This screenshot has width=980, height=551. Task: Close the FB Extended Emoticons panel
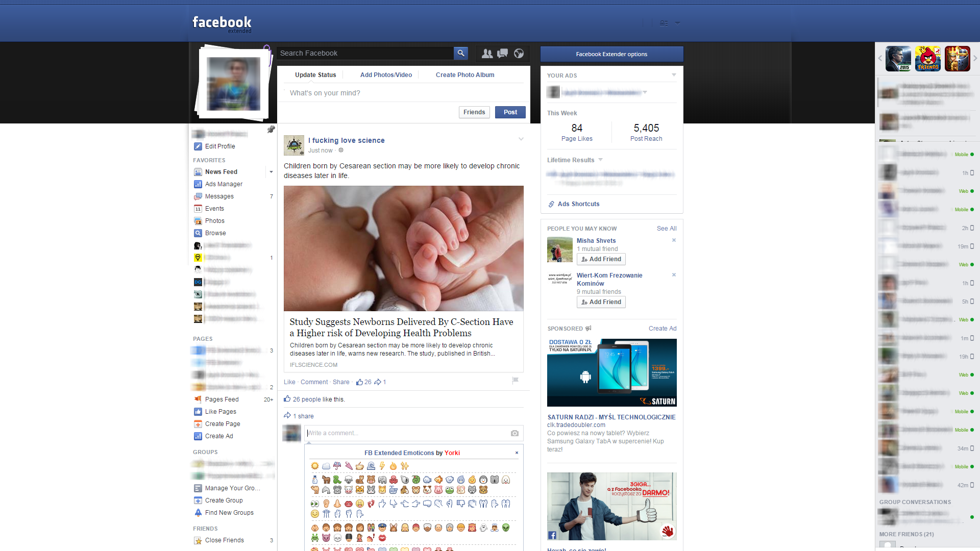(x=517, y=453)
